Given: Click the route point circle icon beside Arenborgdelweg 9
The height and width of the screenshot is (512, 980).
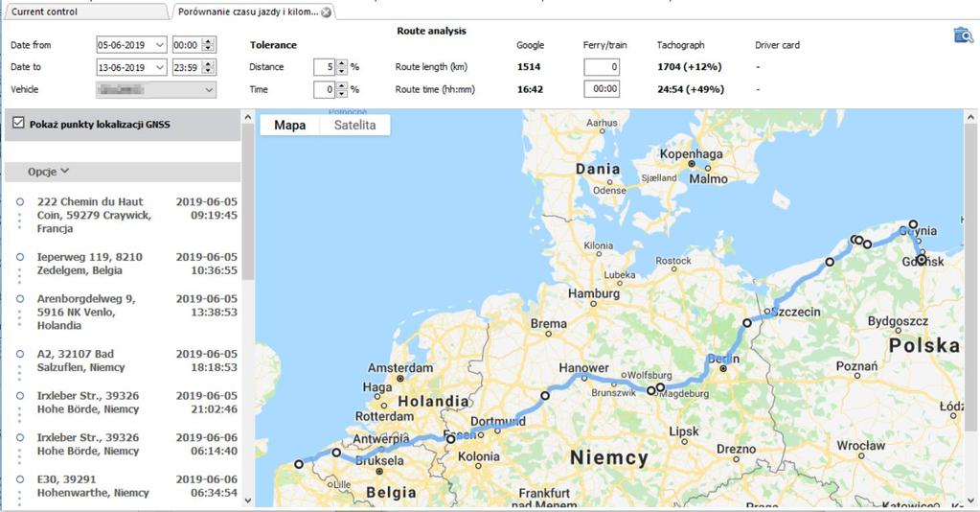Looking at the screenshot, I should point(20,298).
